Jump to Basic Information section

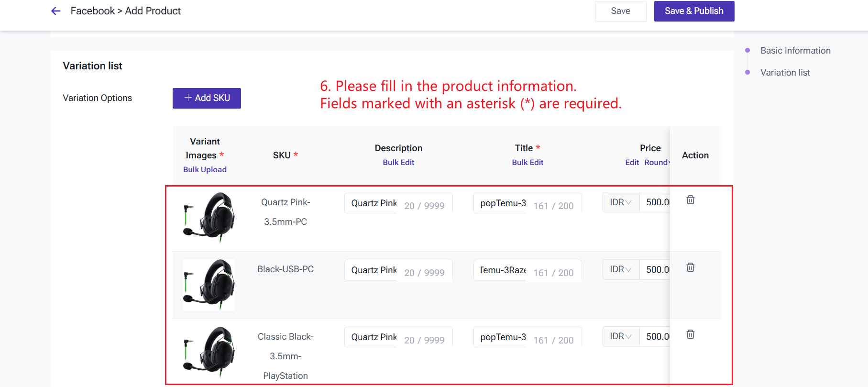coord(795,51)
